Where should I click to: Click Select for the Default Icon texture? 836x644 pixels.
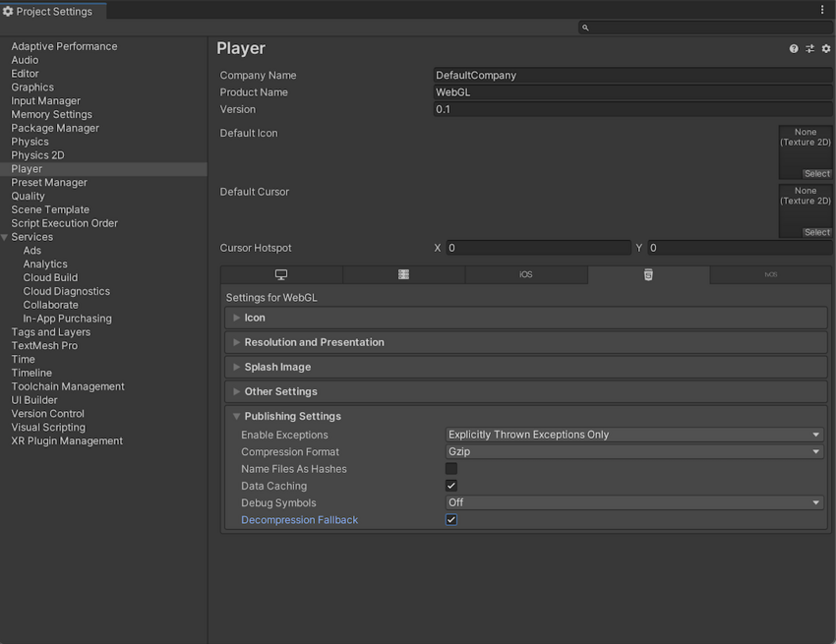[817, 173]
